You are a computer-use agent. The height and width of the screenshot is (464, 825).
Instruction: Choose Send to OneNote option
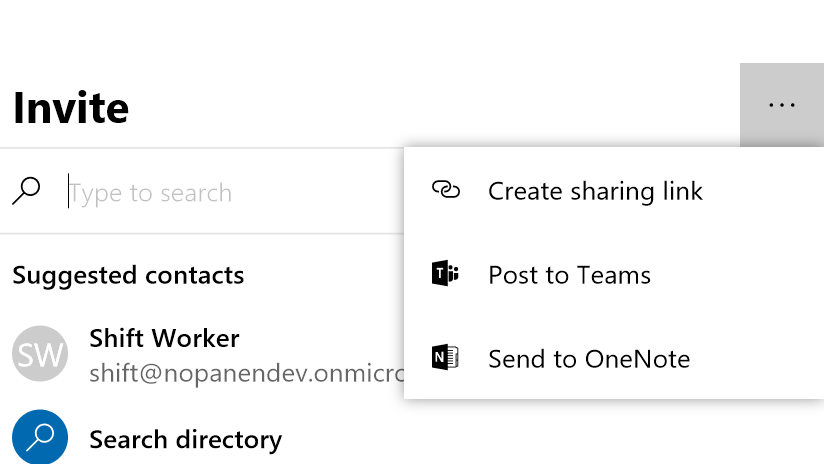589,359
